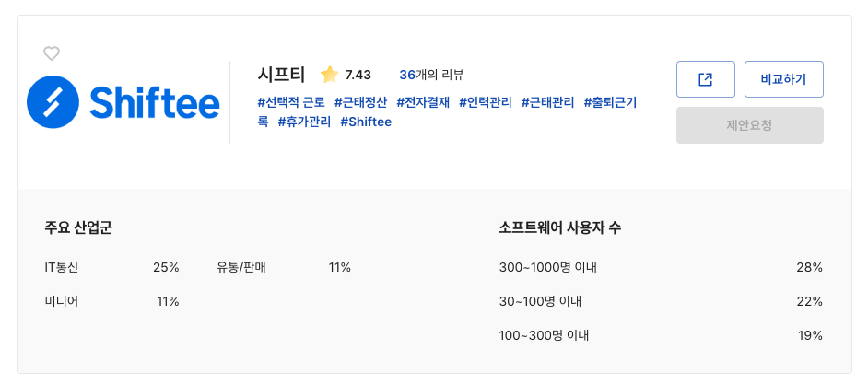Click the yellow star rating icon

pos(329,75)
